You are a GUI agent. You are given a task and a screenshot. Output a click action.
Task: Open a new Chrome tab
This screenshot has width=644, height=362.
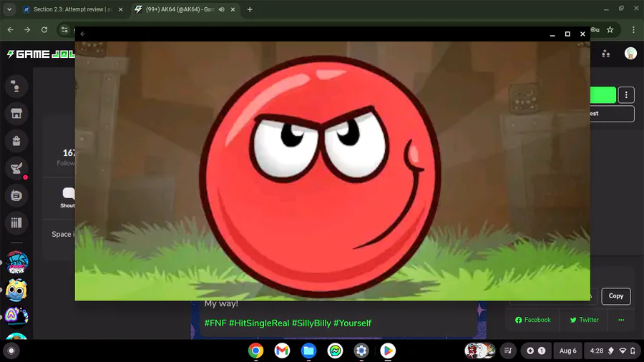click(250, 9)
